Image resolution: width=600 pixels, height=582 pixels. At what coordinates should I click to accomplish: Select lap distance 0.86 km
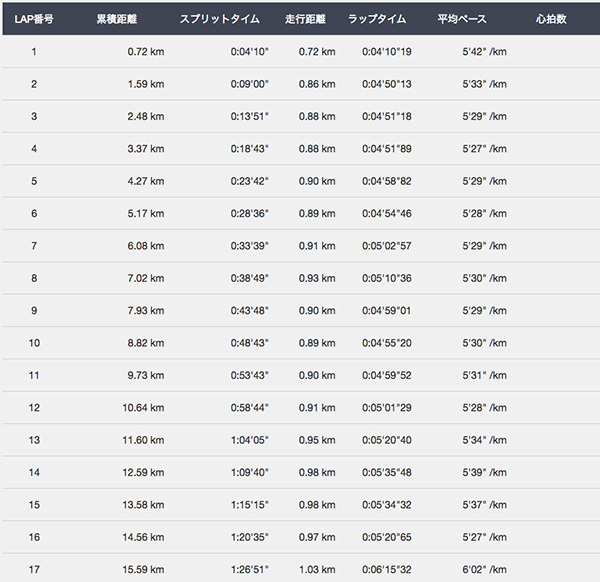click(x=317, y=84)
